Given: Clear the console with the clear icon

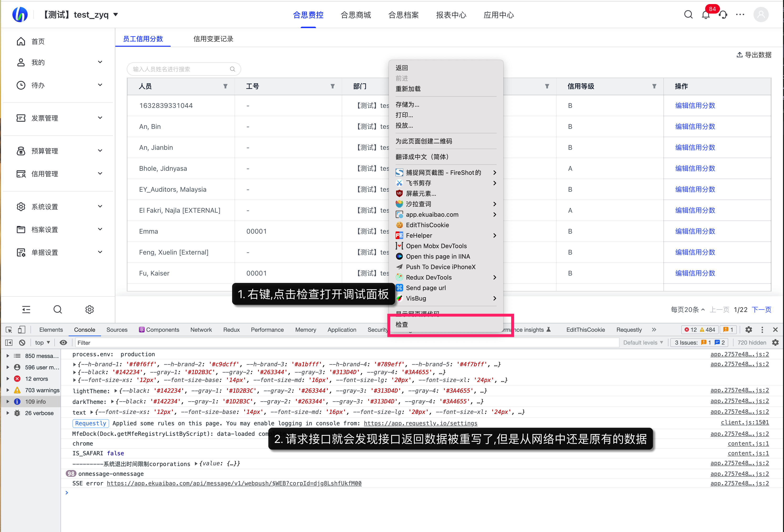Looking at the screenshot, I should tap(22, 342).
